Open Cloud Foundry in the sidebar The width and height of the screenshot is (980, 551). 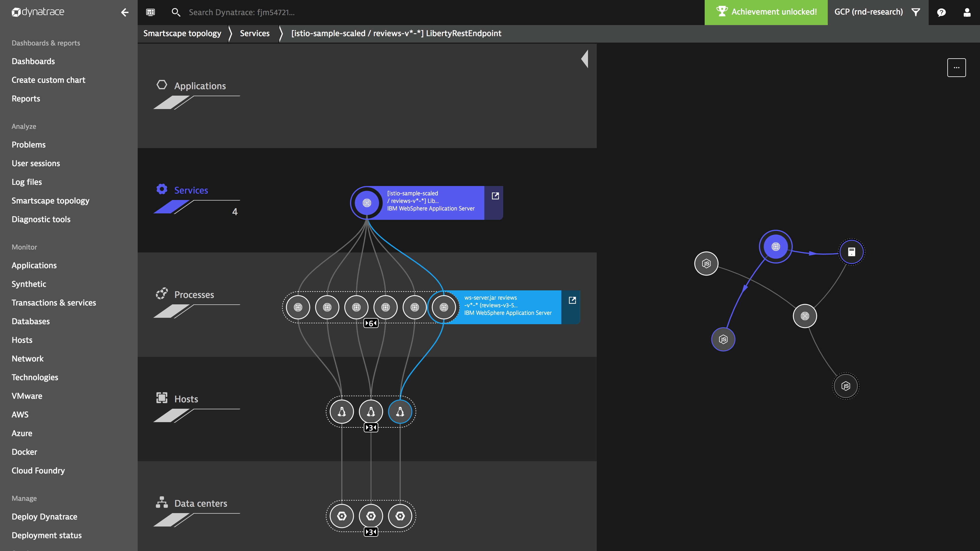point(38,470)
